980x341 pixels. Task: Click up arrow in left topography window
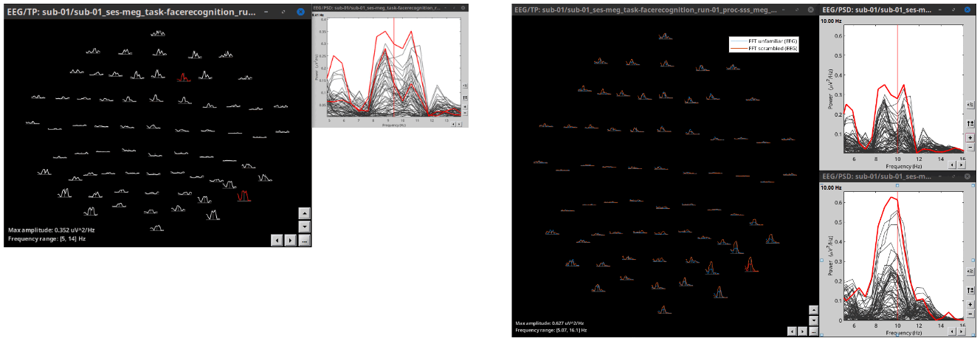coord(304,213)
